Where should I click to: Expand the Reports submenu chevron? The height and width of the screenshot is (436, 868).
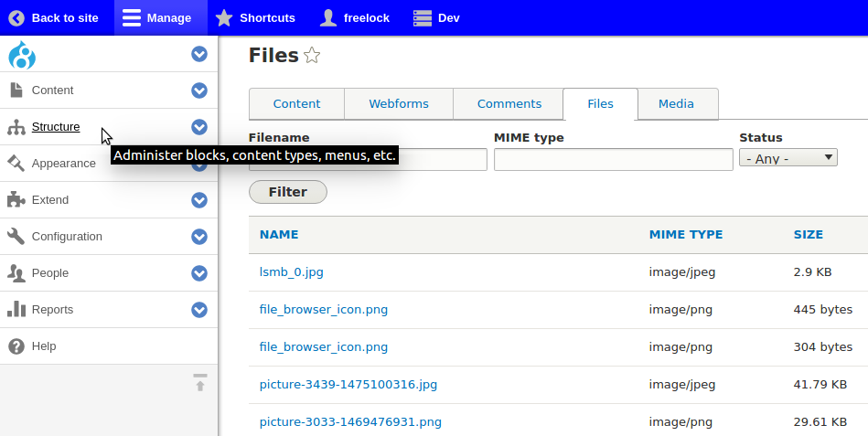click(199, 309)
